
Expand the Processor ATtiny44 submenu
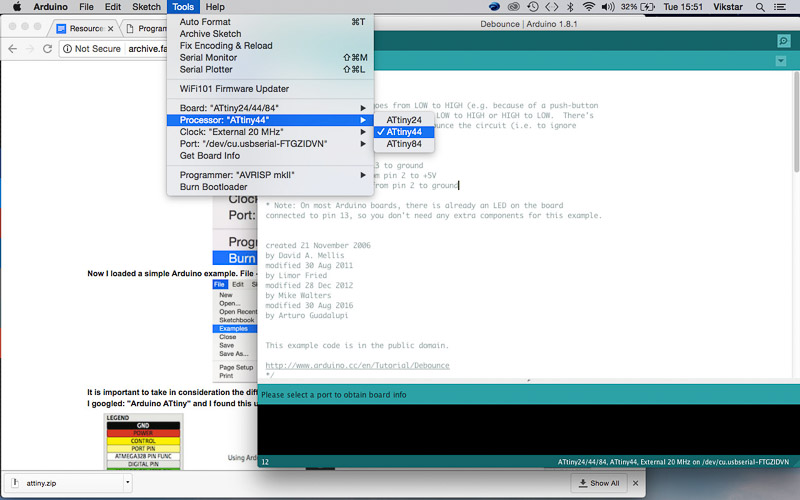tap(270, 120)
